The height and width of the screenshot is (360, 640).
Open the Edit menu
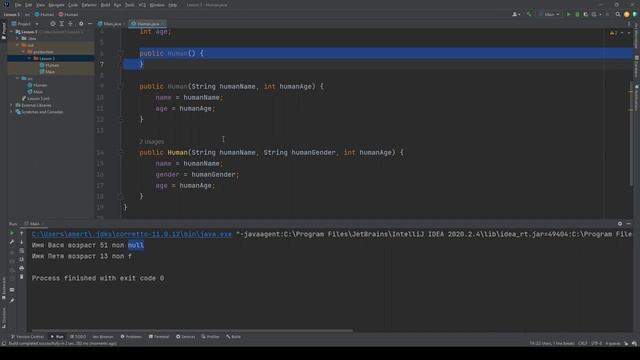tap(28, 5)
